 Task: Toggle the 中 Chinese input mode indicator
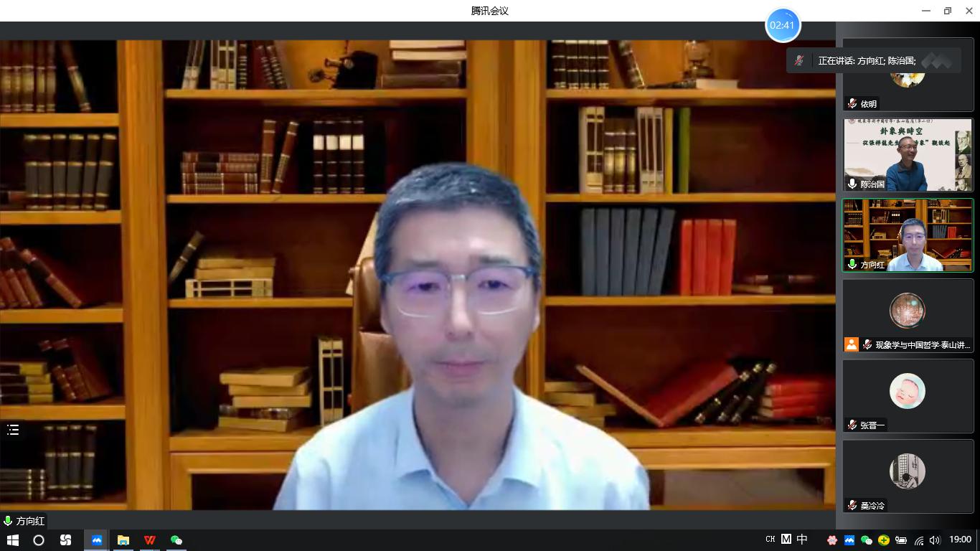tap(802, 540)
